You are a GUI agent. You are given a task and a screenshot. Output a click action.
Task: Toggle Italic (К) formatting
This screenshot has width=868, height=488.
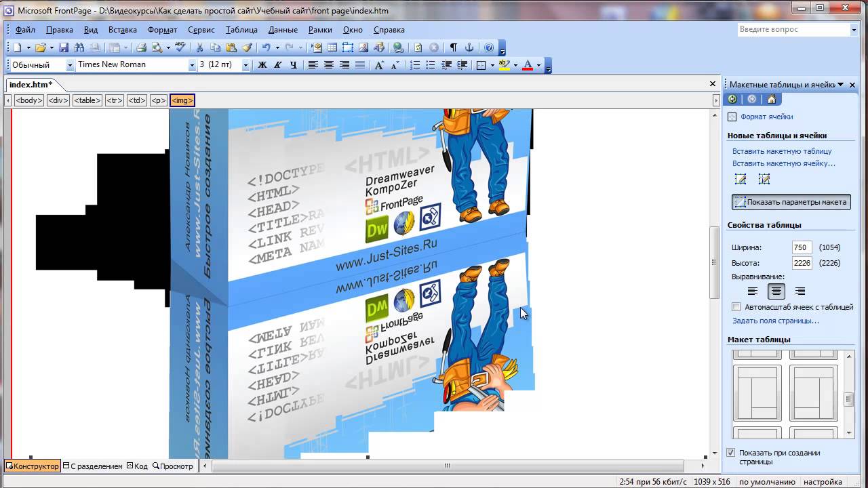(x=277, y=65)
